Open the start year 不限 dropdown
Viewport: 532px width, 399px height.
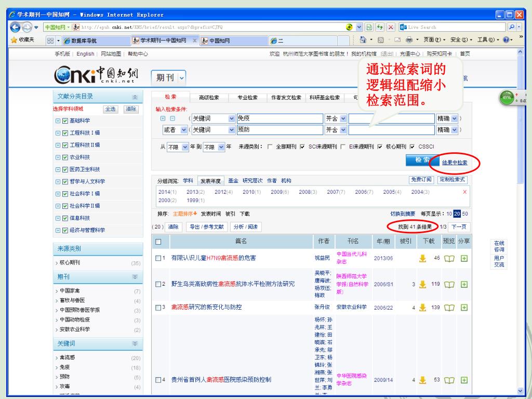coord(185,147)
